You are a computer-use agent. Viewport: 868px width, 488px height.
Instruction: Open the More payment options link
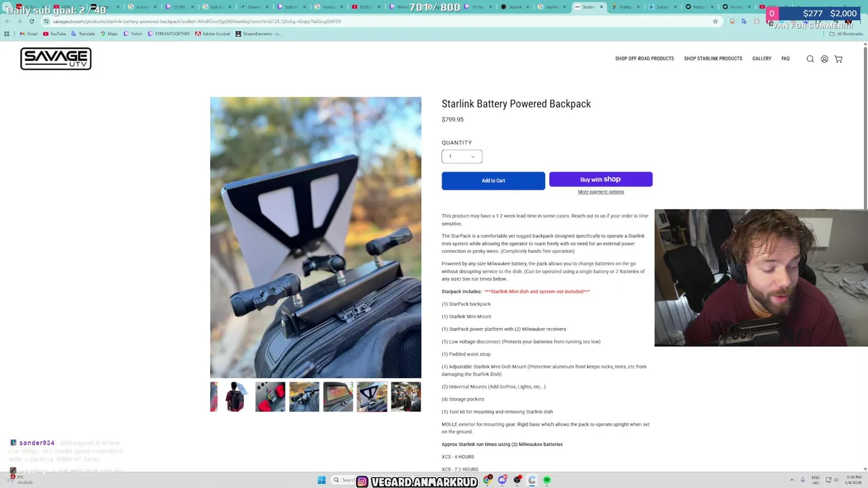(601, 192)
